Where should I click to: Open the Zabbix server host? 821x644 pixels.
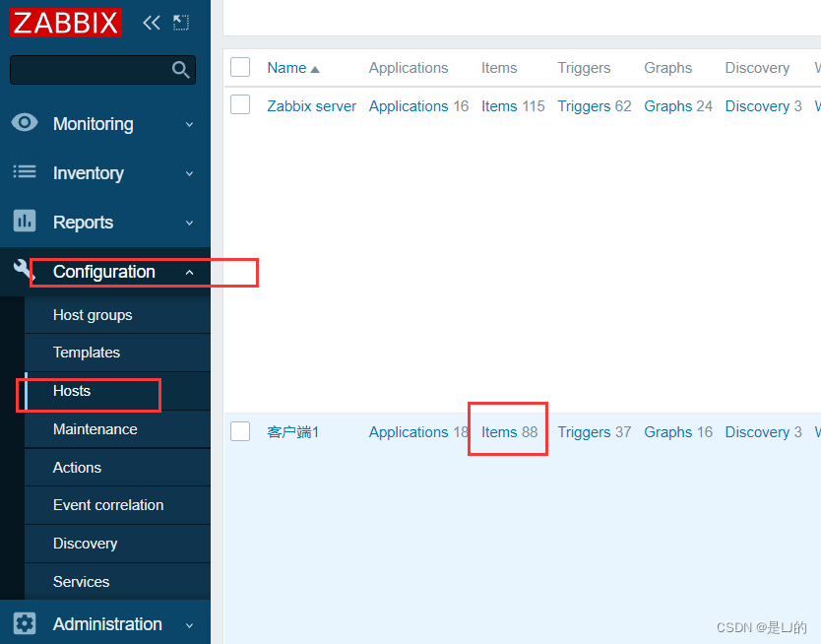(x=311, y=106)
